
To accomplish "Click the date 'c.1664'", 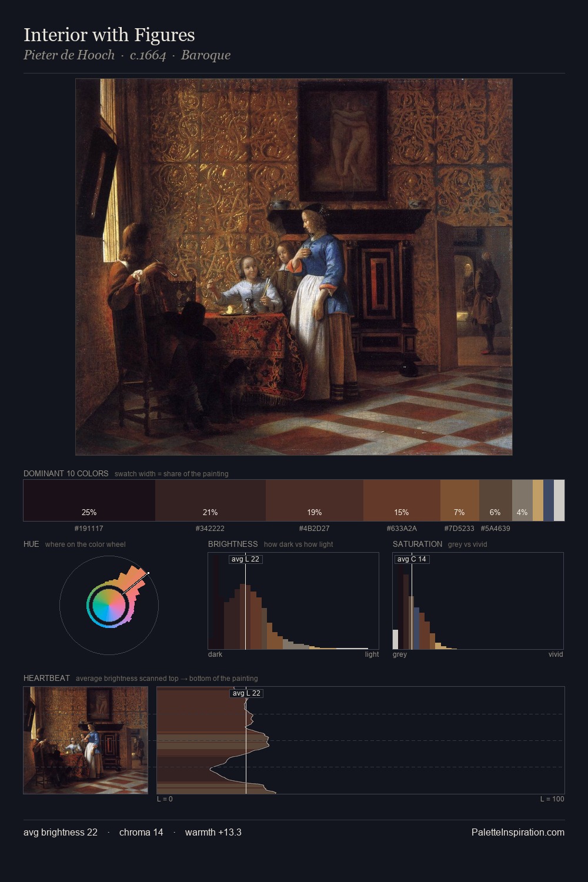I will point(148,55).
